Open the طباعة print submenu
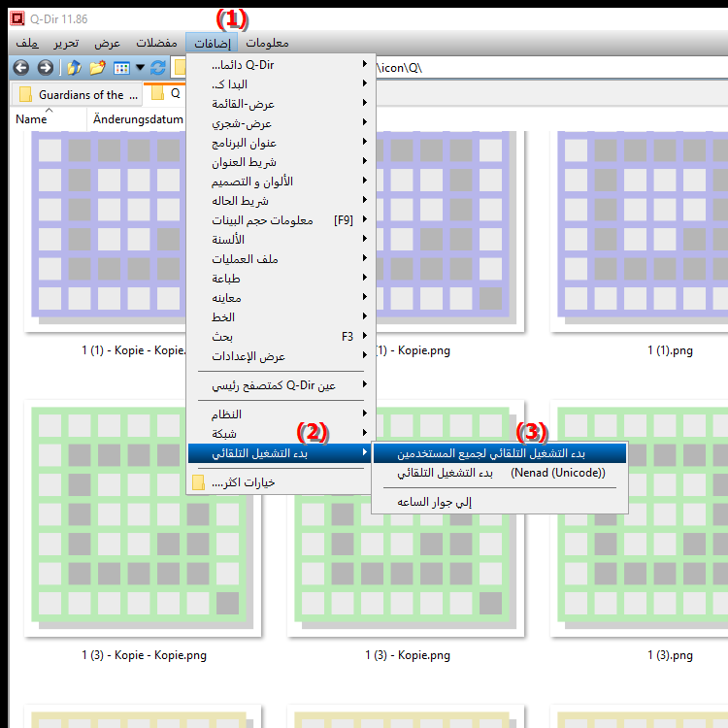728x728 pixels. point(280,279)
